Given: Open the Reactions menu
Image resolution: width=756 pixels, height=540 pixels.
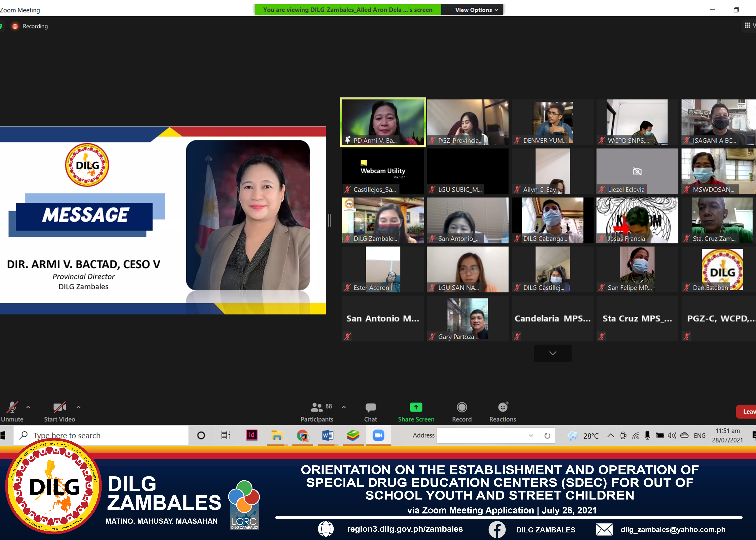Looking at the screenshot, I should (x=502, y=412).
